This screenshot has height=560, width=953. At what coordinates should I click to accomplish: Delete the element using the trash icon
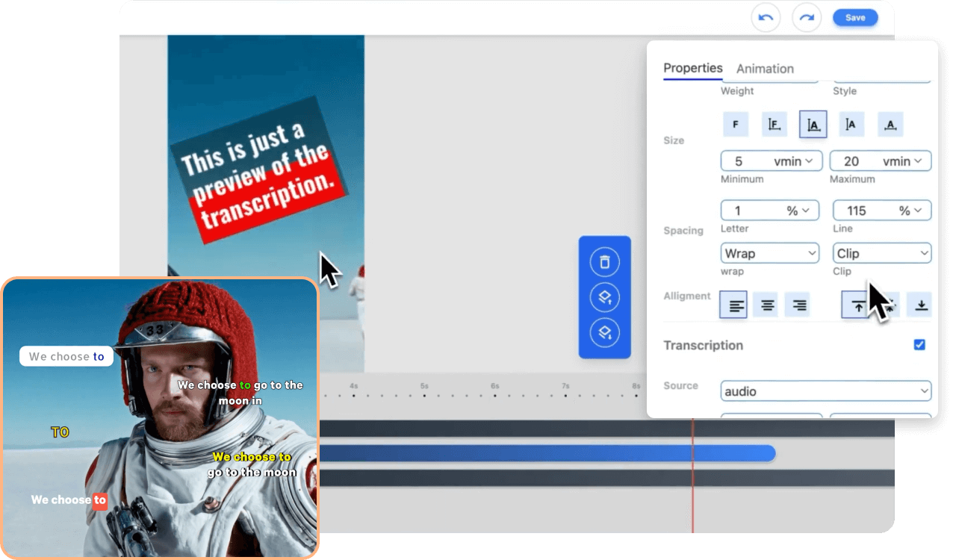(605, 262)
